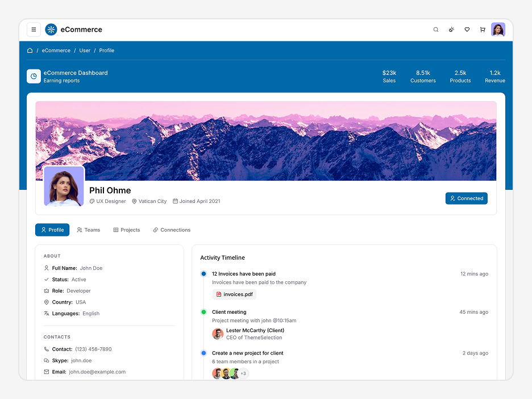
Task: Select the USA country value
Action: 81,302
